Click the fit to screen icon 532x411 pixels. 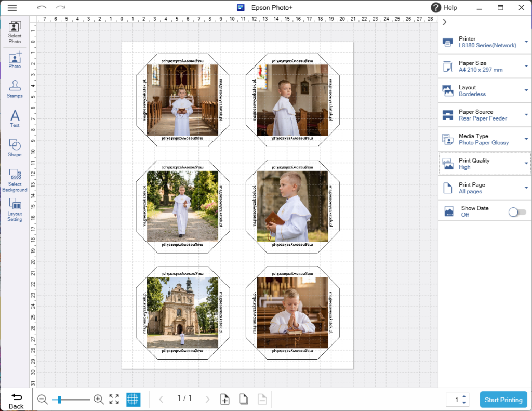tap(114, 399)
